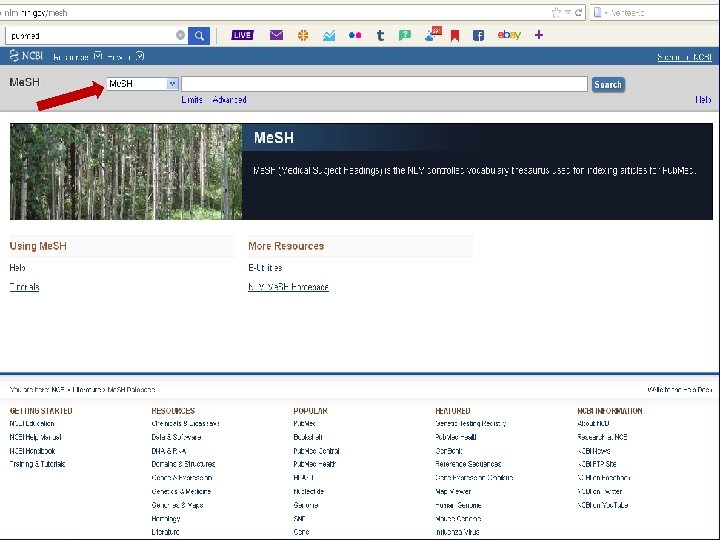Open the eBay toolbar shortcut
The image size is (720, 540).
coord(509,34)
